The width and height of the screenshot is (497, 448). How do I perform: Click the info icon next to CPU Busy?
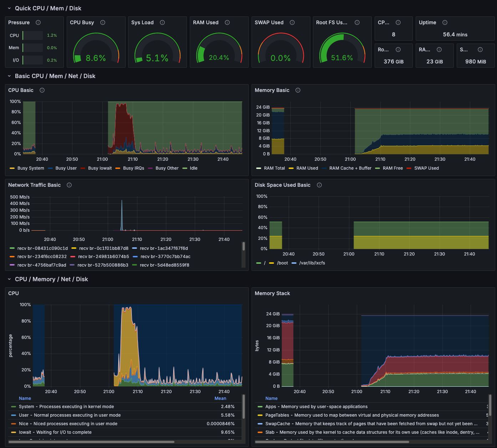click(103, 22)
